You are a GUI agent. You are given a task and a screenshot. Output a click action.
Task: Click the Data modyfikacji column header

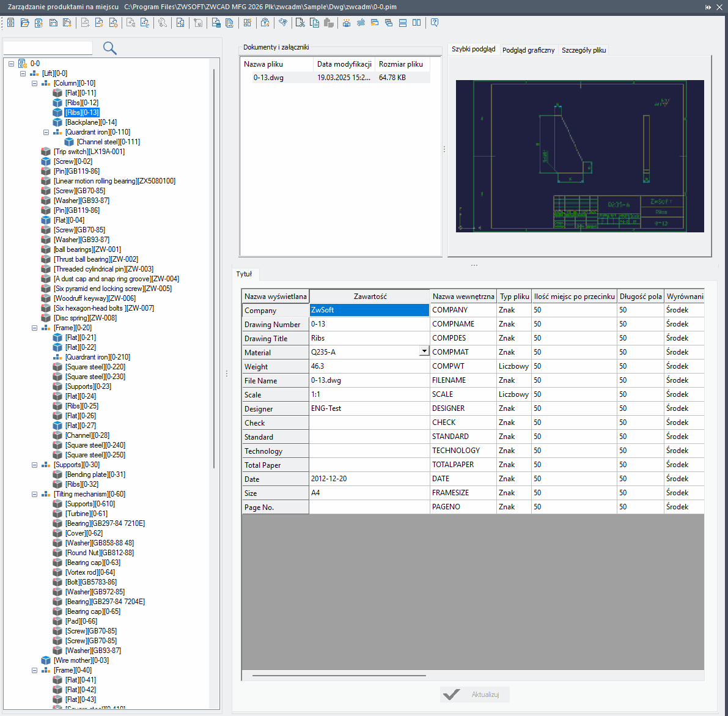click(x=344, y=64)
